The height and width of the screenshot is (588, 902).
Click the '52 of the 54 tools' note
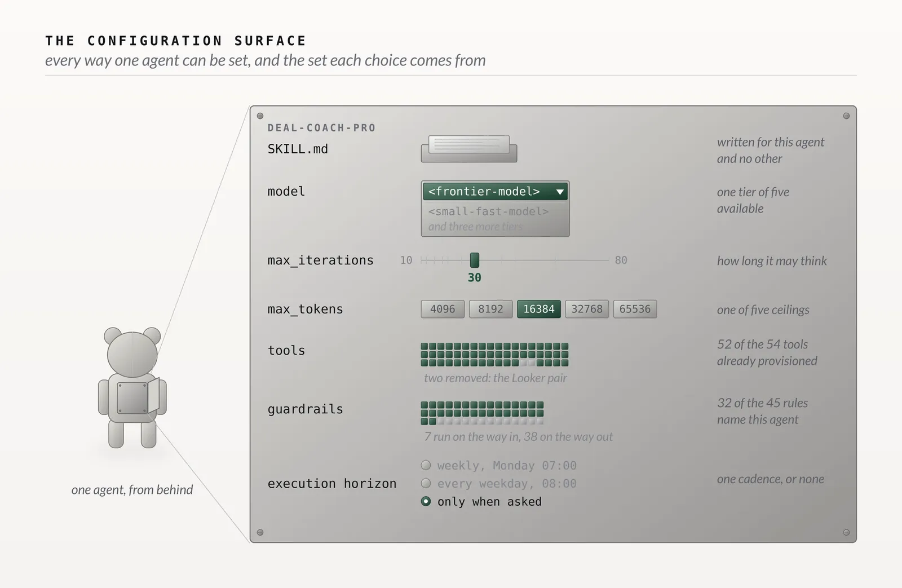tap(767, 352)
